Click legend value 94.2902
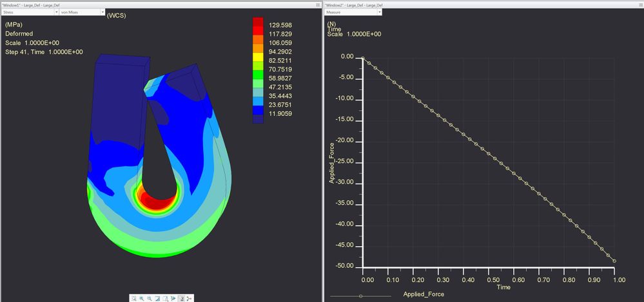The height and width of the screenshot is (302, 644). tap(280, 52)
